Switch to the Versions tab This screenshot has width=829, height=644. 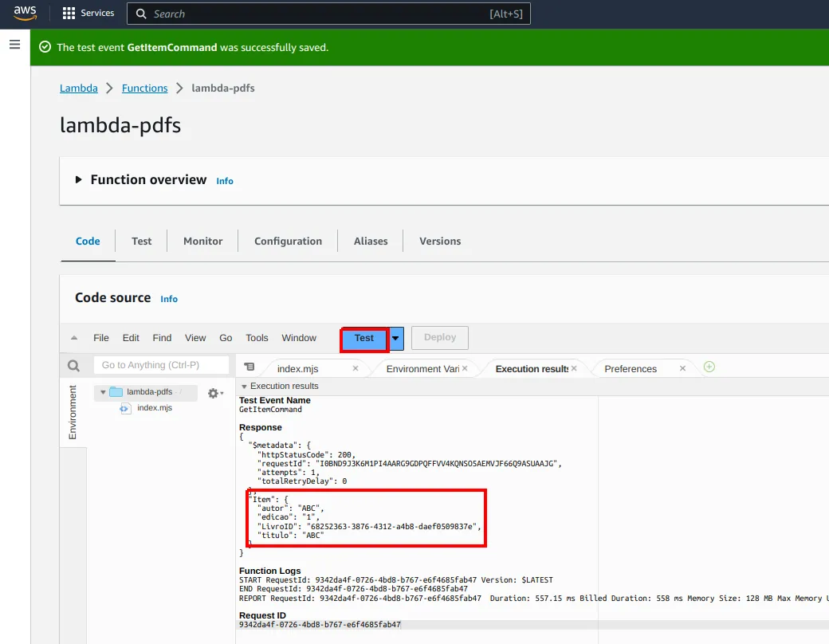click(x=440, y=241)
